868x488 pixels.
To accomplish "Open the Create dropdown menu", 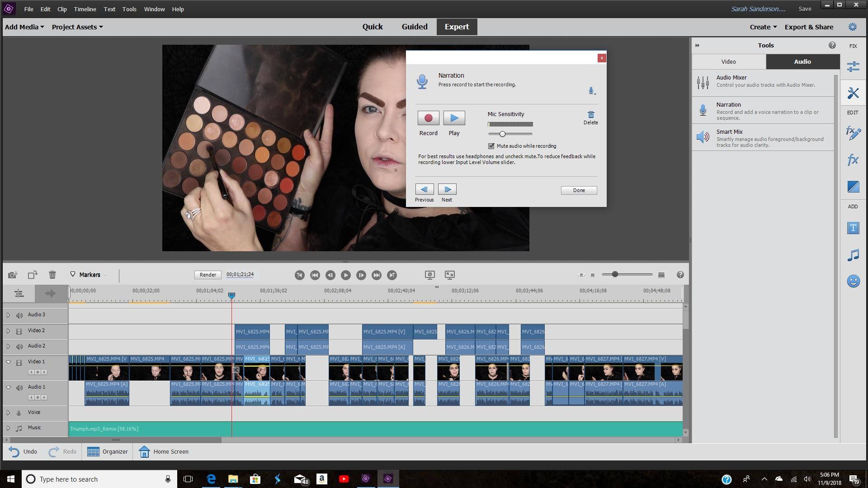I will tap(763, 27).
